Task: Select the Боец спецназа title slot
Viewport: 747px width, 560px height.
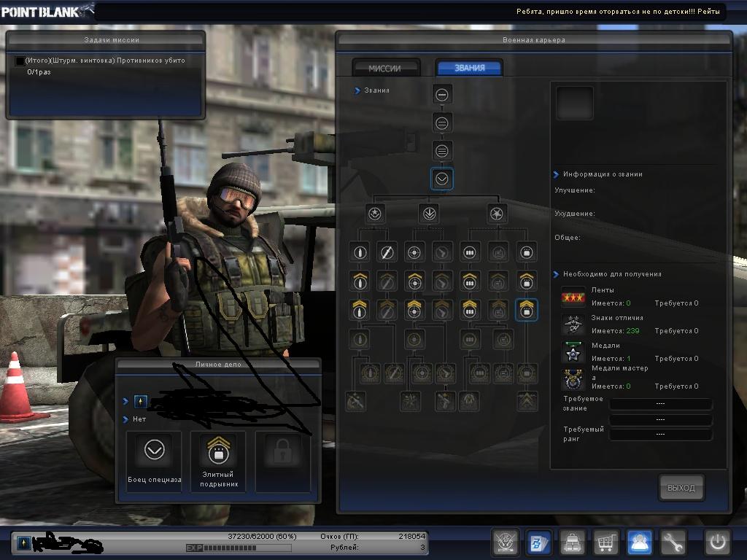Action: [154, 461]
